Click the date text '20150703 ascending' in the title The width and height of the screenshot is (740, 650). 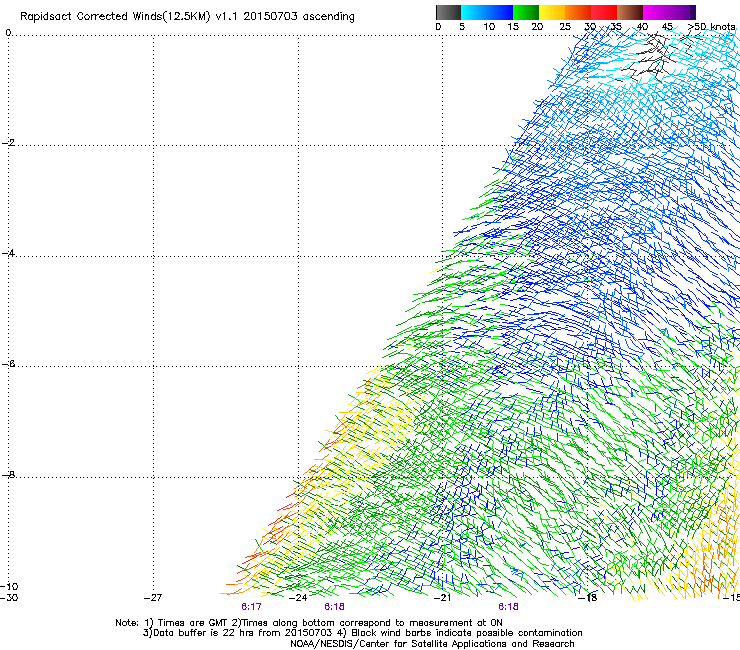299,17
